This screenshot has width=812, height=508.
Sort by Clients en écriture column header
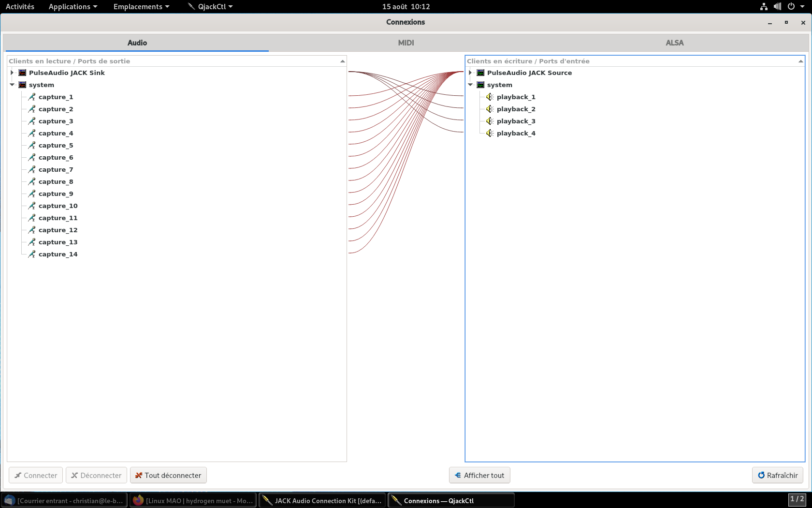635,61
